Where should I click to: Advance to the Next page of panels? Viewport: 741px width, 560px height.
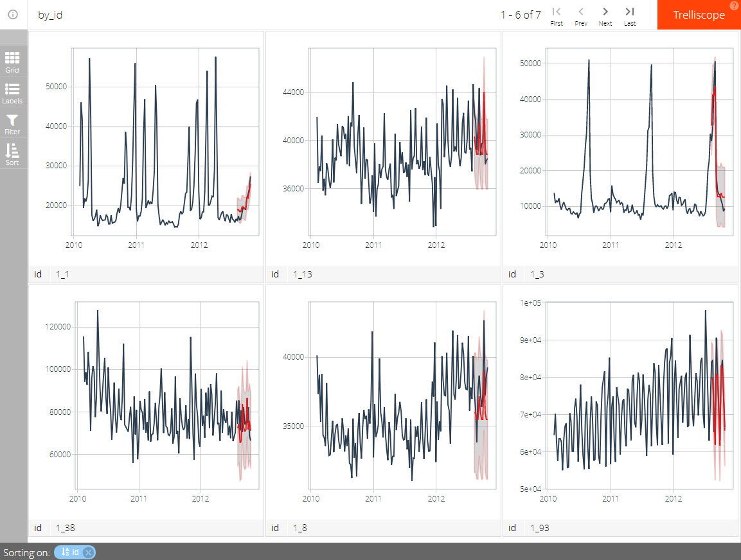pyautogui.click(x=605, y=15)
